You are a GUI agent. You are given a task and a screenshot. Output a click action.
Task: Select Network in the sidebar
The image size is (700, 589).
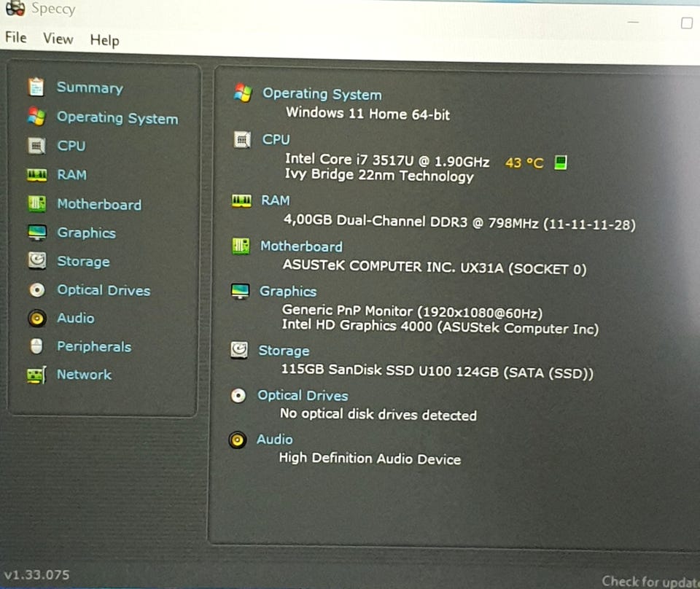pyautogui.click(x=84, y=375)
